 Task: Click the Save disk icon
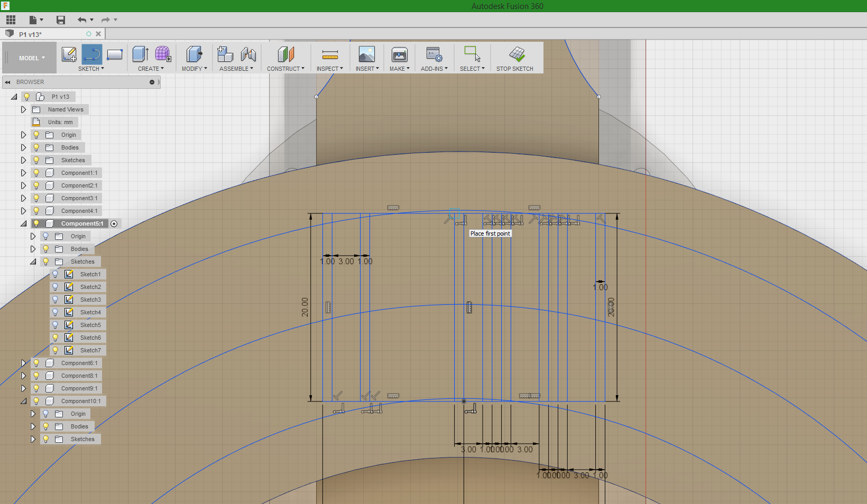coord(61,20)
